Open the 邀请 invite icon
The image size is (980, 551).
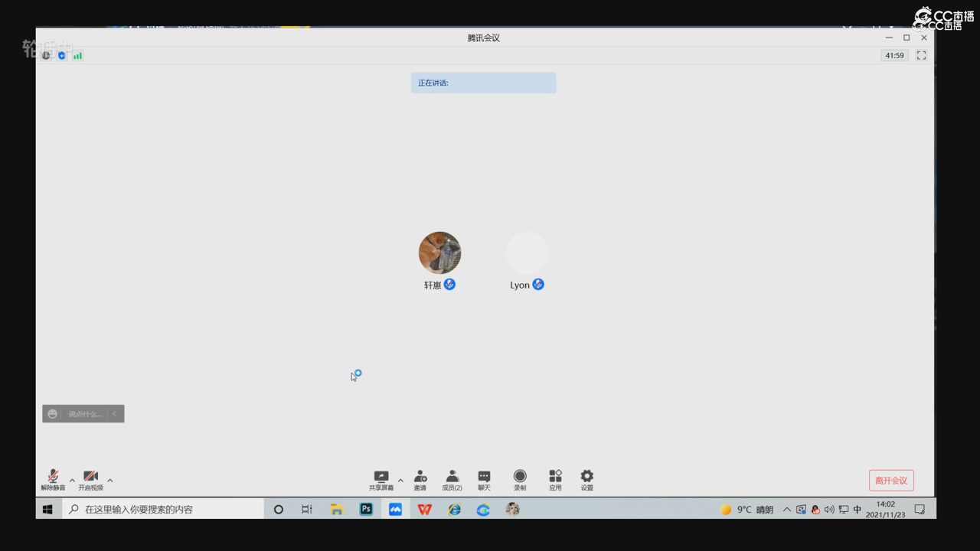(x=420, y=480)
